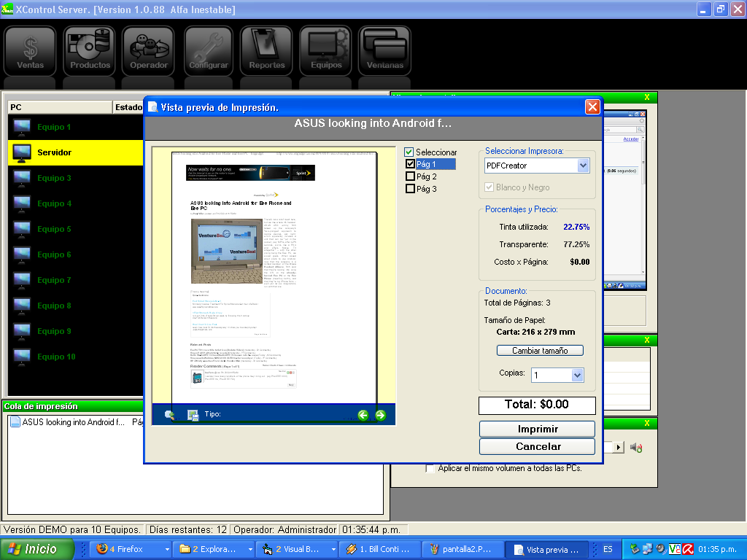
Task: Check the Pág 2 checkbox
Action: pyautogui.click(x=410, y=176)
